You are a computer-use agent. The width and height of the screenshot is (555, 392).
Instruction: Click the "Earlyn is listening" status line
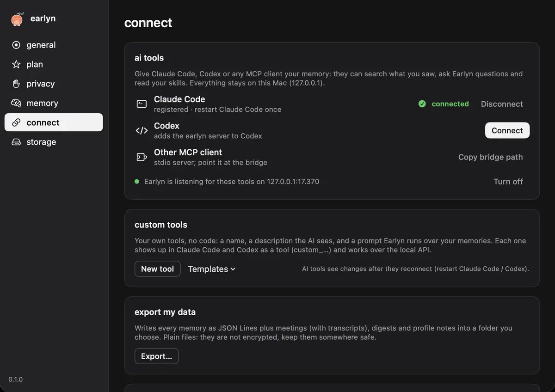232,182
